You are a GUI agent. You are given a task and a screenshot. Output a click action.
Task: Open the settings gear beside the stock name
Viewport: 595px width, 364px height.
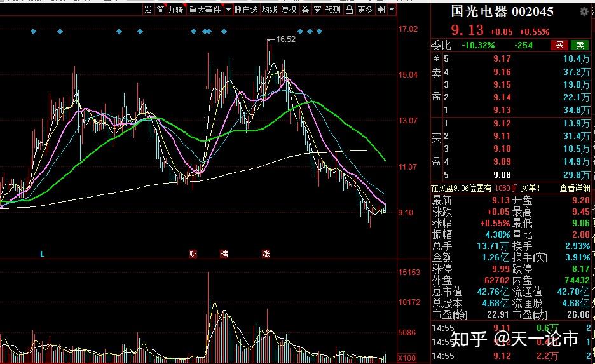coord(584,11)
